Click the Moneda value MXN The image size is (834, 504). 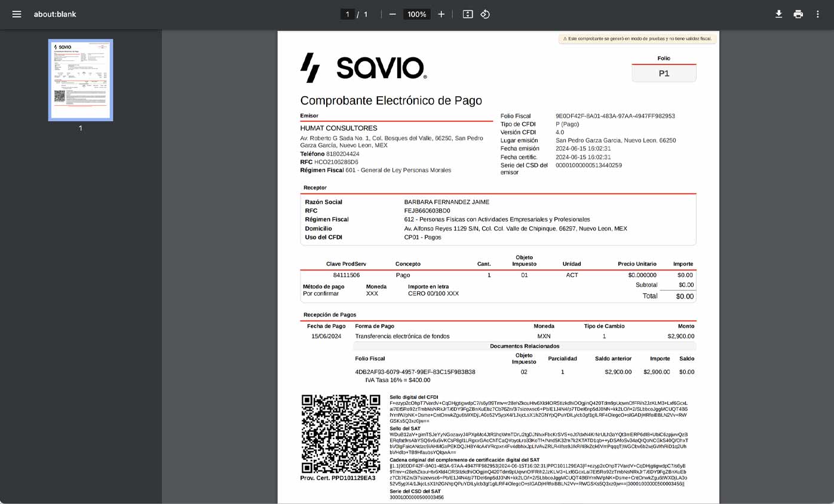[544, 336]
